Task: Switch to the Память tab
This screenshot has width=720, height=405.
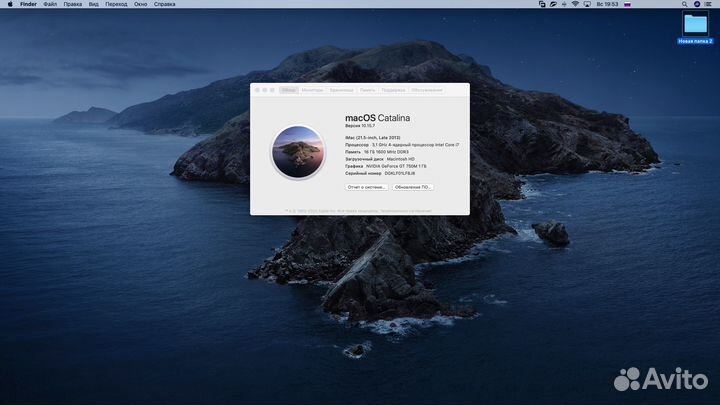Action: pos(367,90)
